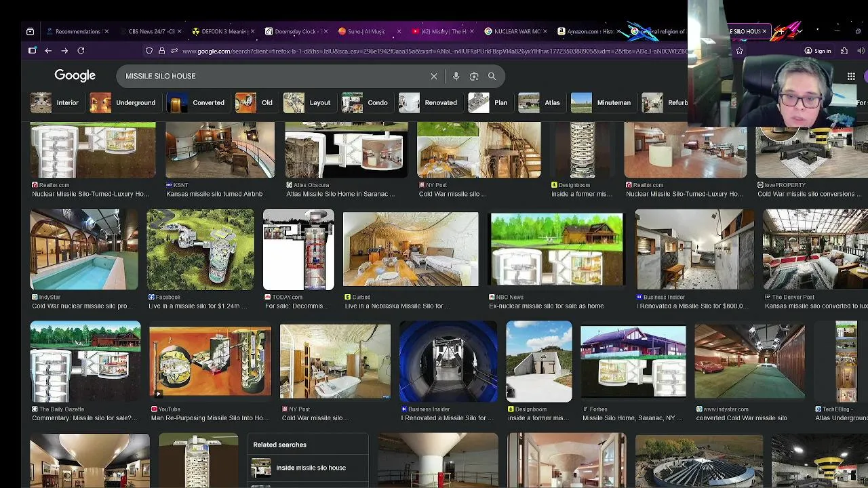
Task: Search by image with the Google Lens icon
Action: tap(474, 76)
